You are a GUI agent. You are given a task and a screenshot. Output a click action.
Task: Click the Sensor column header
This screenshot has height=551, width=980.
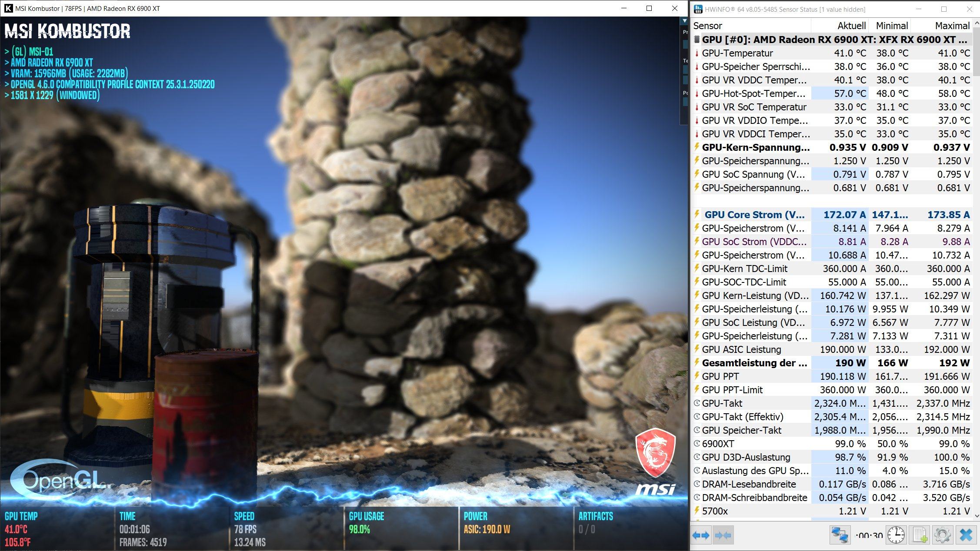pos(707,26)
